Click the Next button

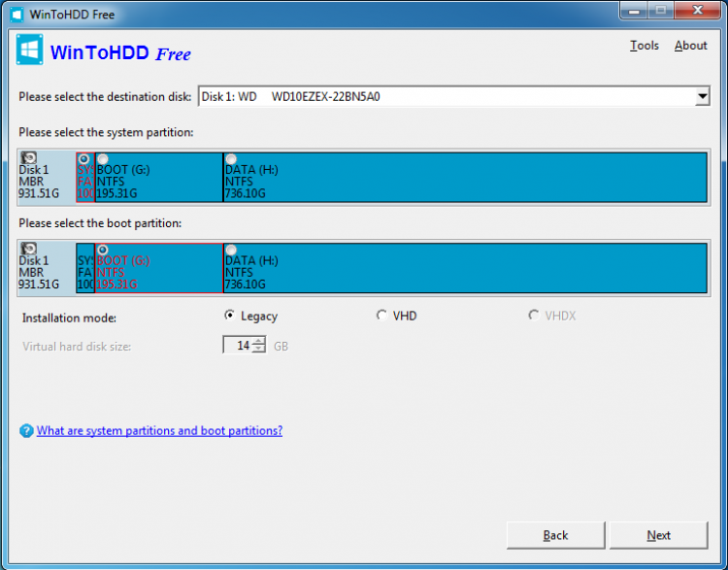tap(658, 535)
